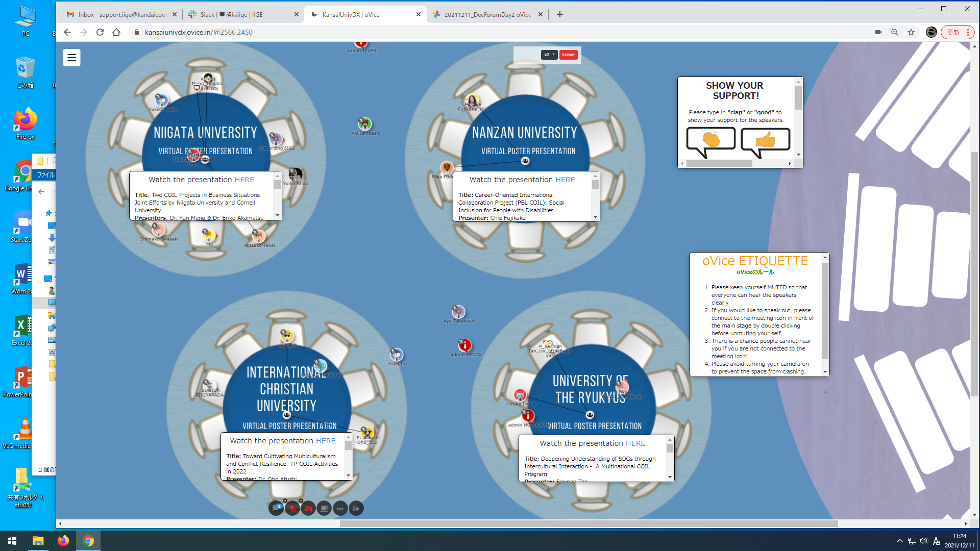Click the Nanzan University meeting icon
This screenshot has width=980, height=551.
coord(525,161)
